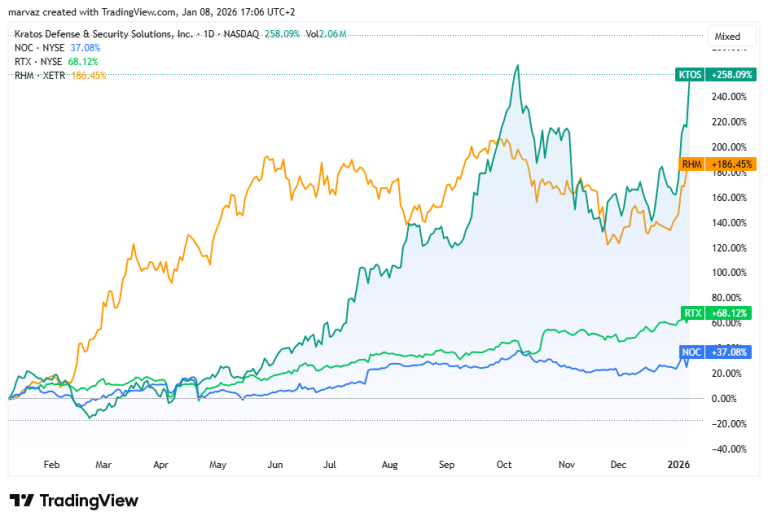Click the Sep label on time axis
This screenshot has height=525, width=768.
pos(446,464)
